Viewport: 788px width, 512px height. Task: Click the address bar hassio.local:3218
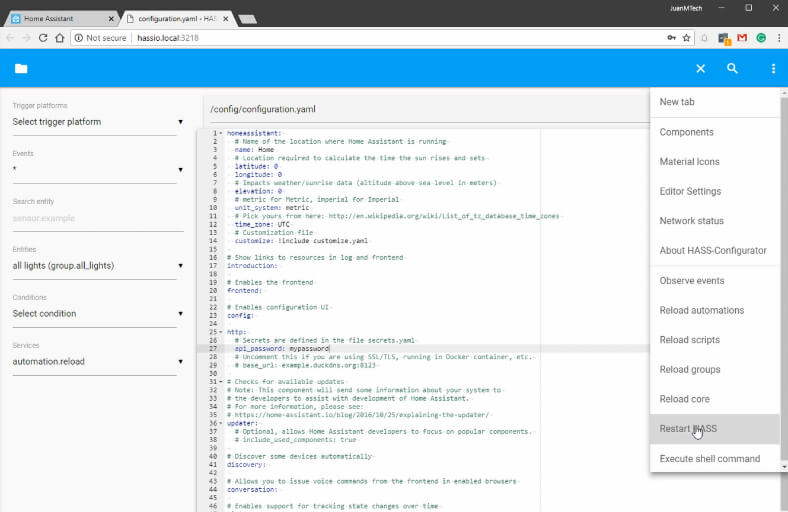click(168, 38)
